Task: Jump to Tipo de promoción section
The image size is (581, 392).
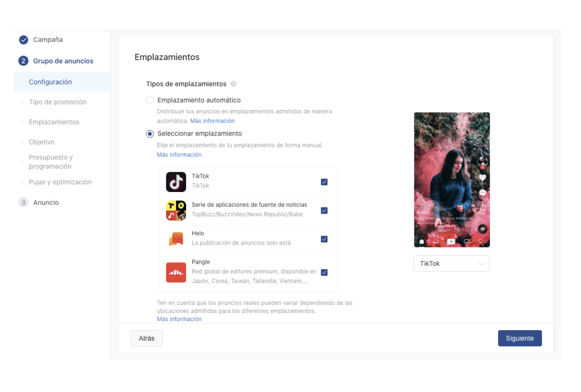Action: (58, 102)
